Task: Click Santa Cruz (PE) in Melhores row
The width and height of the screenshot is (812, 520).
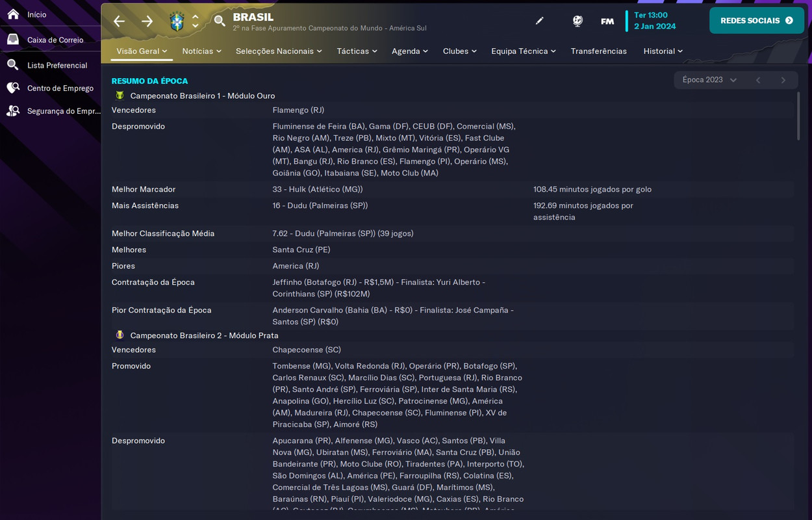Action: tap(301, 250)
